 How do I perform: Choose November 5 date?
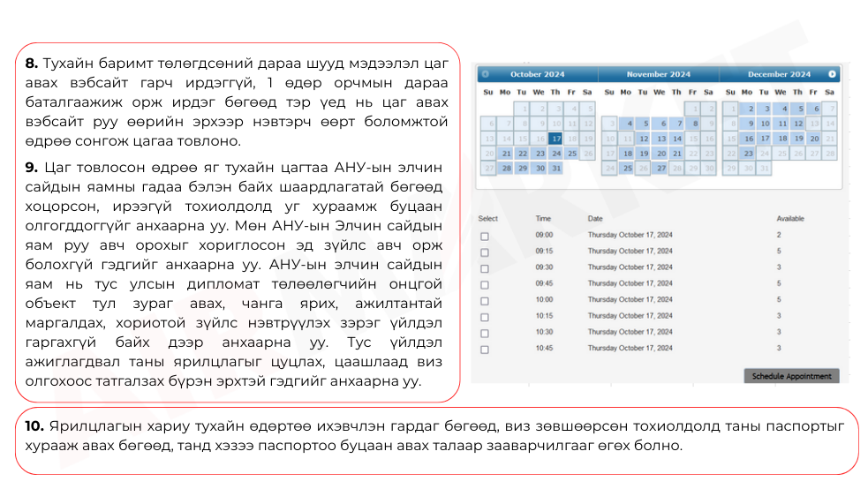(643, 124)
